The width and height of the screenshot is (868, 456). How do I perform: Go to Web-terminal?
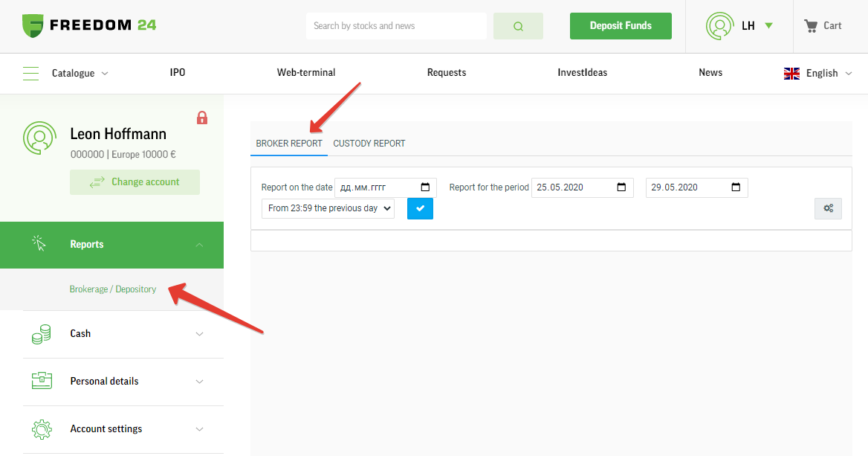(306, 73)
